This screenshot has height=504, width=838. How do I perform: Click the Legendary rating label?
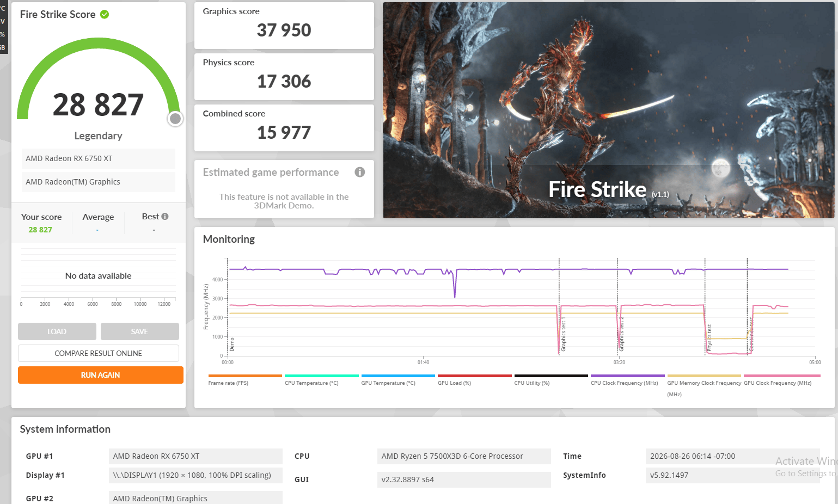[x=99, y=136]
